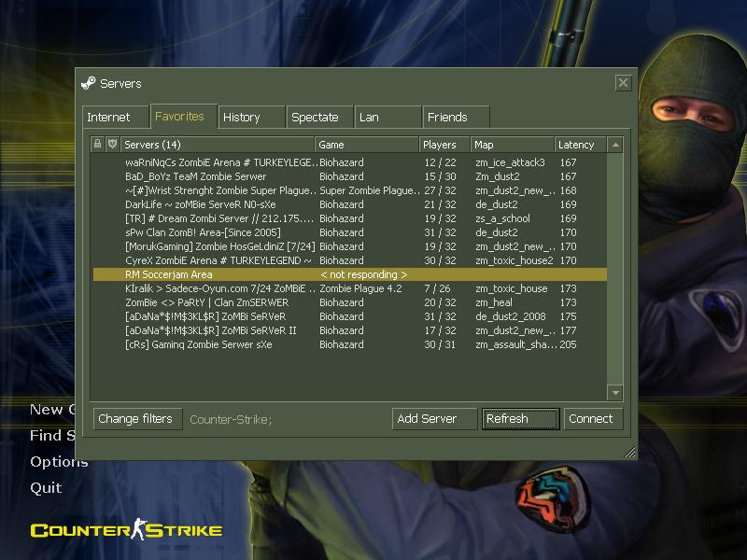Select [aDaNa*$!M$3KL$R] ZoMBi SeRVeR II row
The height and width of the screenshot is (560, 747).
coord(349,330)
